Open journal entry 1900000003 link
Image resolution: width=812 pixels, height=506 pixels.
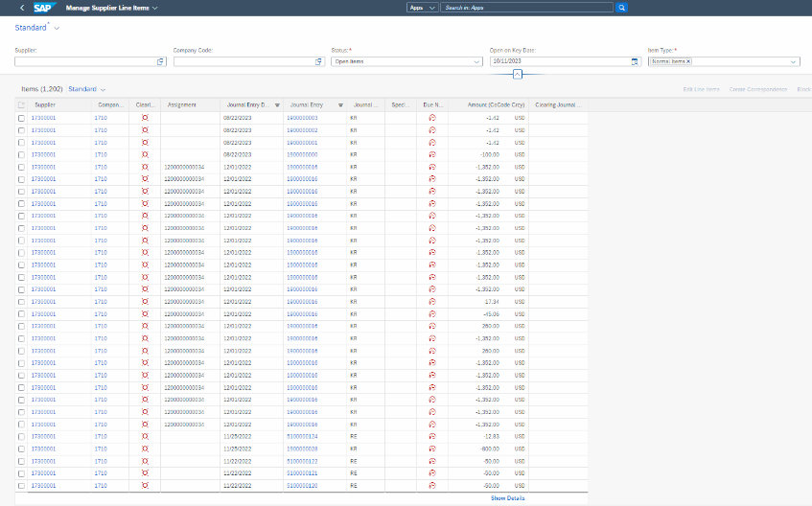301,117
